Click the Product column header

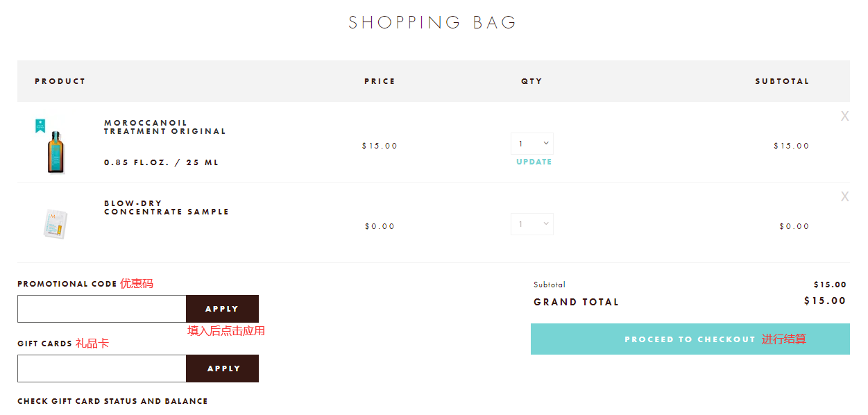point(60,81)
